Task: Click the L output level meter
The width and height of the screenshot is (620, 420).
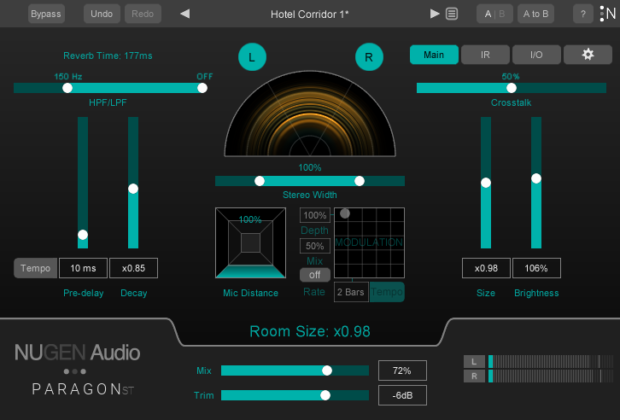Action: click(550, 361)
